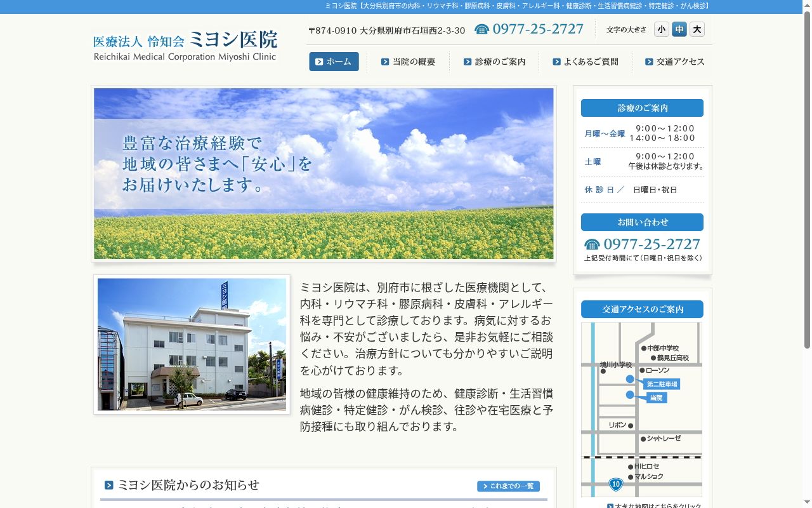
Task: Click the ローソン label on the map
Action: [658, 370]
